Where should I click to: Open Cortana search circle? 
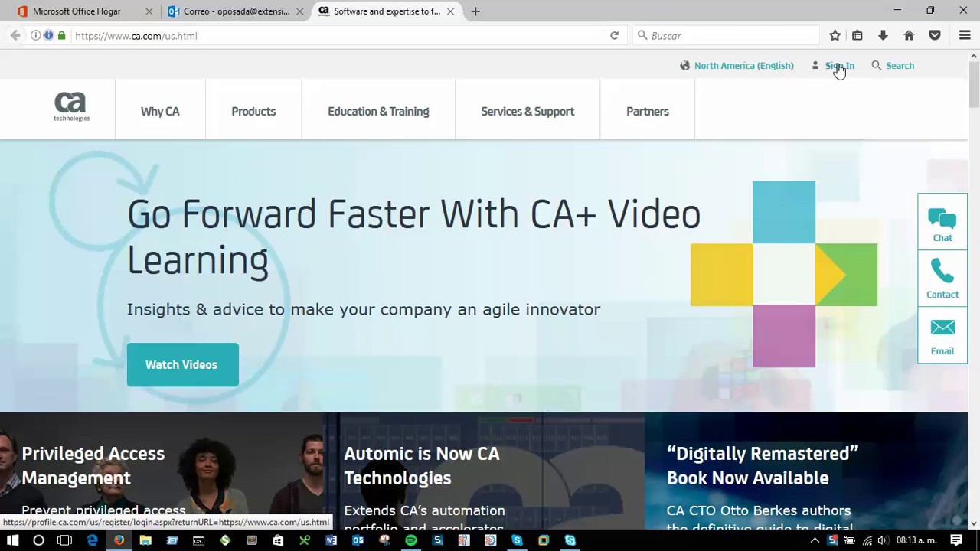click(38, 540)
